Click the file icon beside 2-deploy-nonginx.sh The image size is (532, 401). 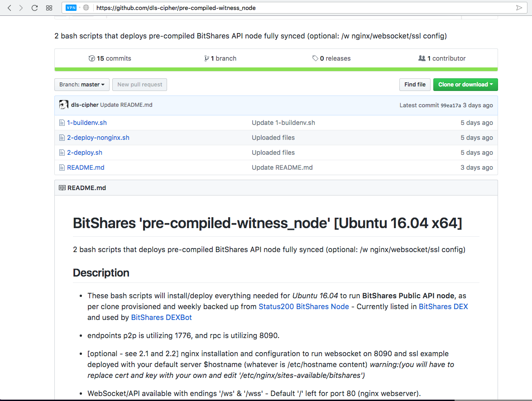[62, 138]
